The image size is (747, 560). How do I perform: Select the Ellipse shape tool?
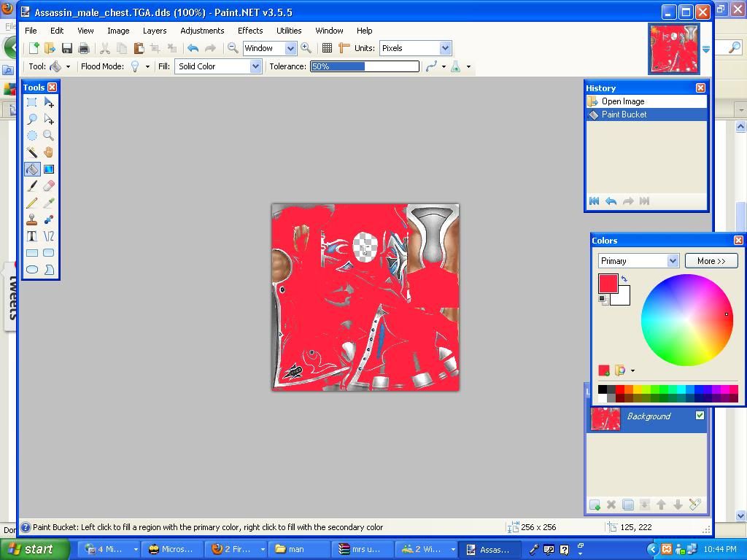pyautogui.click(x=32, y=270)
